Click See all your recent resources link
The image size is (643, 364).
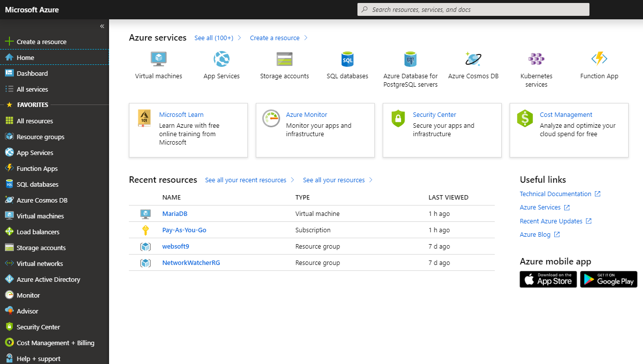[245, 180]
